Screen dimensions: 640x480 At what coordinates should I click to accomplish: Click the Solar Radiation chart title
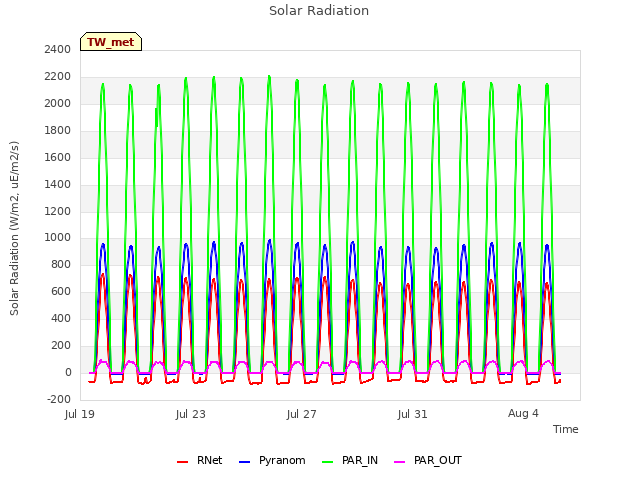click(319, 11)
